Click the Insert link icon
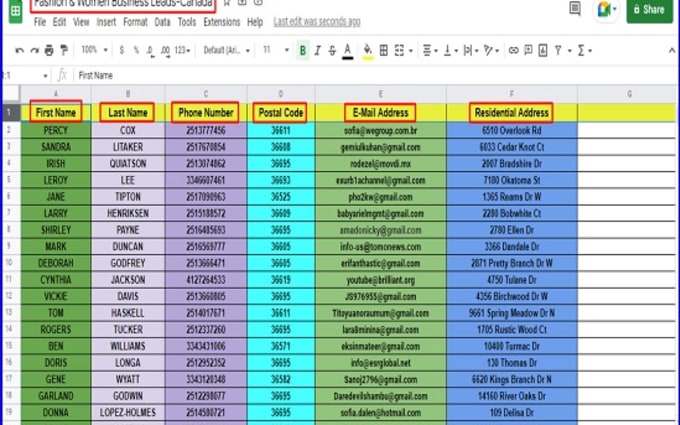Screen dimensions: 680x425 click(x=513, y=51)
